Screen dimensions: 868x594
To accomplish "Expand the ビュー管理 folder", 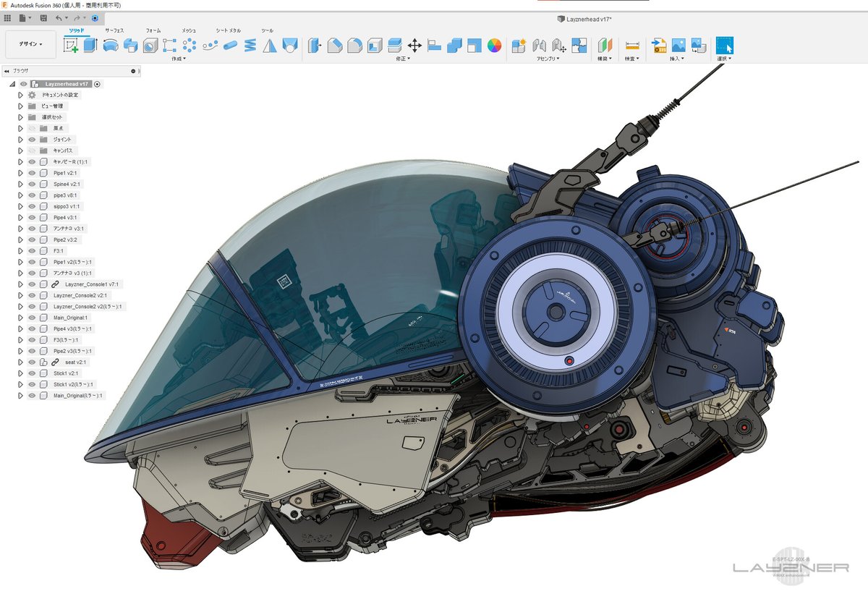I will [x=21, y=106].
